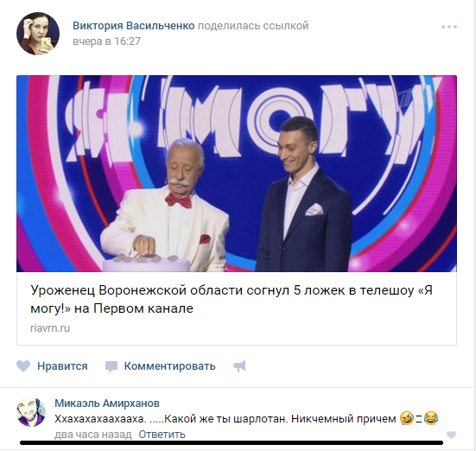Viewport: 476px width, 451px height.
Task: Open the shared article preview image
Action: point(237,174)
